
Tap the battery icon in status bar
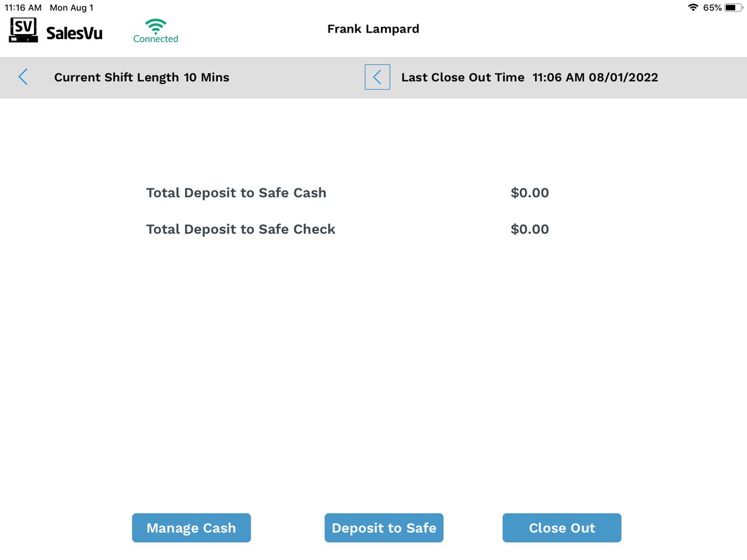point(733,8)
